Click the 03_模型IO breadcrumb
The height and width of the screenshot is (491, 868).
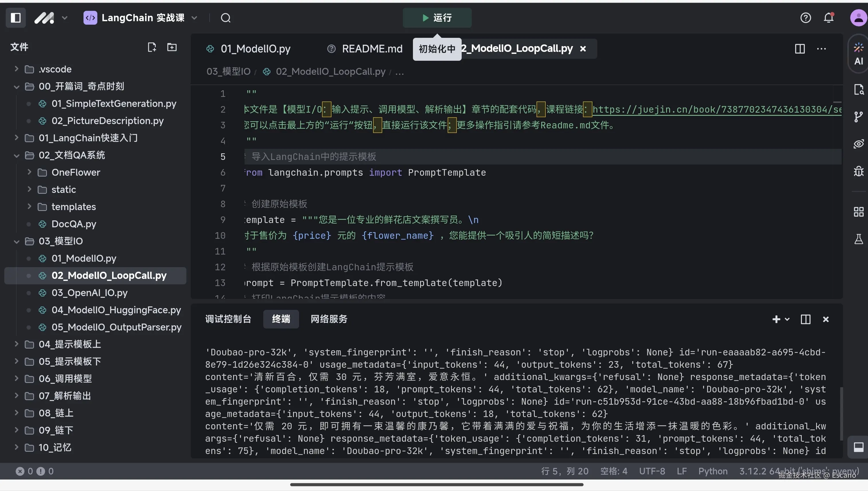tap(228, 71)
